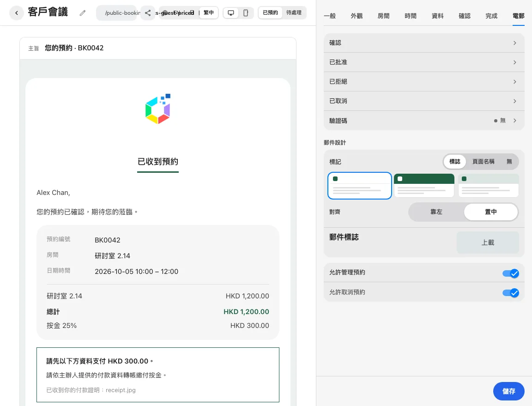Edit the 客戶會議 title with pencil icon

pos(83,13)
